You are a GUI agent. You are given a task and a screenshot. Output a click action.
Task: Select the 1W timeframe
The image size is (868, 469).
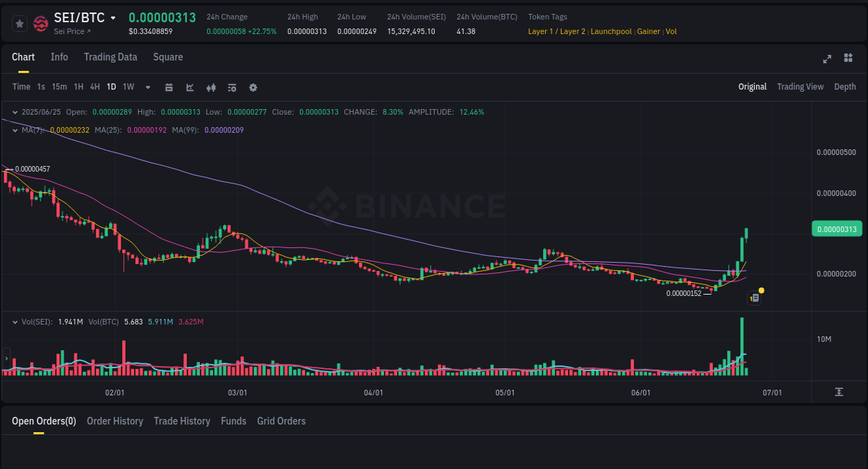[x=128, y=87]
